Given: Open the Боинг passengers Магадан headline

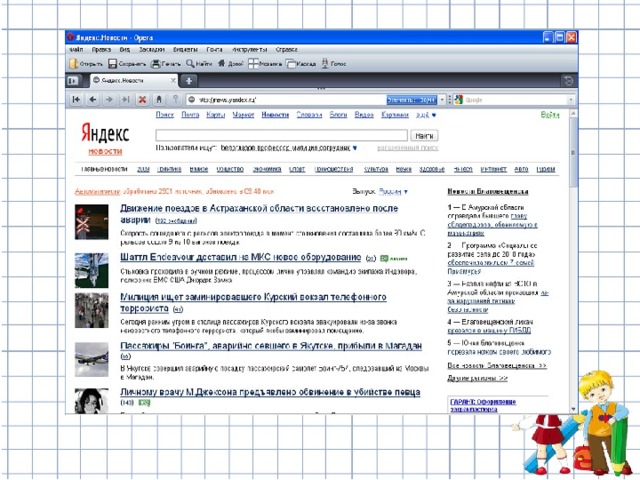Looking at the screenshot, I should [271, 346].
